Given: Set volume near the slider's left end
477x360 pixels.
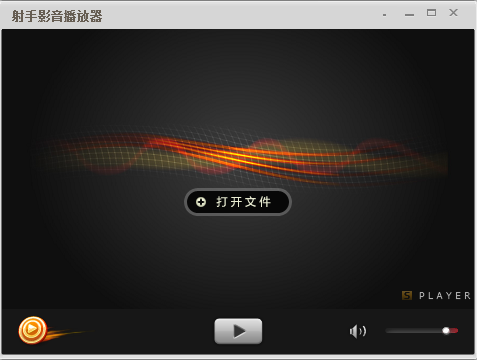Looking at the screenshot, I should (x=391, y=331).
